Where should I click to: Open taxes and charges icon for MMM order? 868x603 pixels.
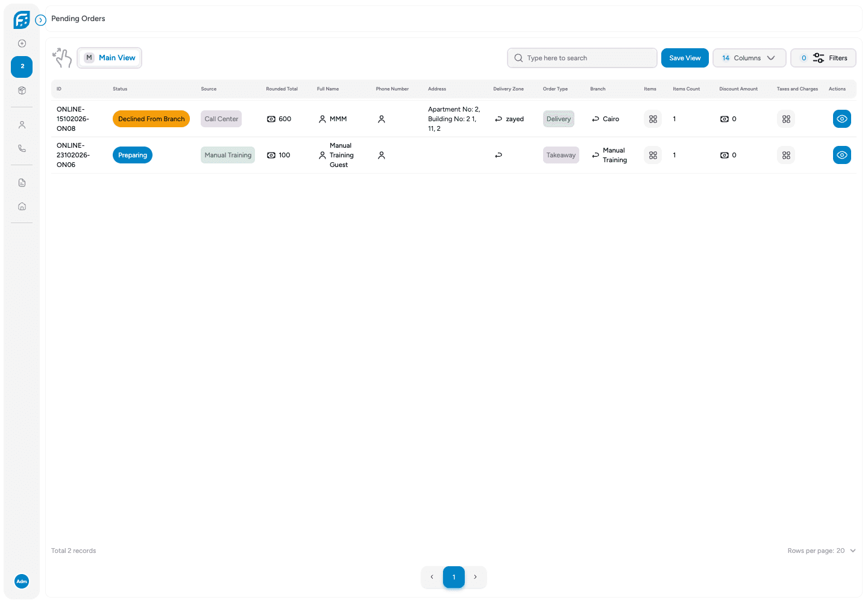pos(786,119)
